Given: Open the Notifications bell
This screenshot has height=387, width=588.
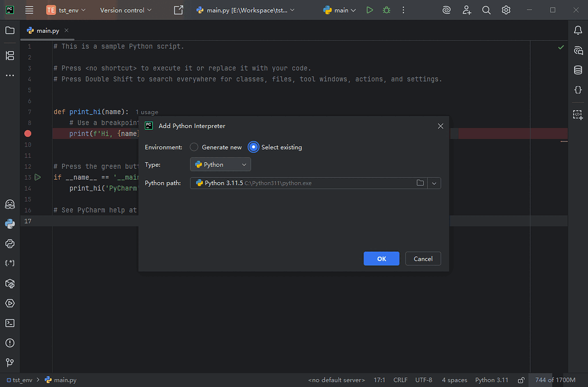Looking at the screenshot, I should click(578, 30).
